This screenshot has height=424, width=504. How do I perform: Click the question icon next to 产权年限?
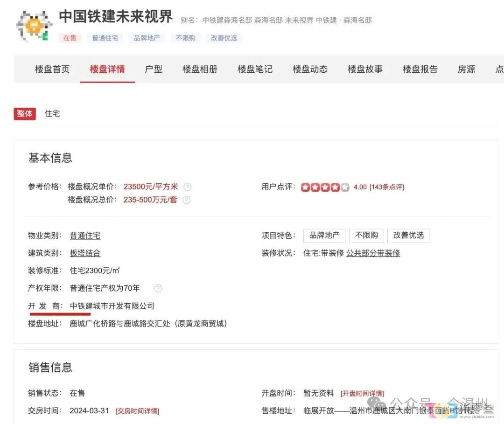[x=158, y=288]
